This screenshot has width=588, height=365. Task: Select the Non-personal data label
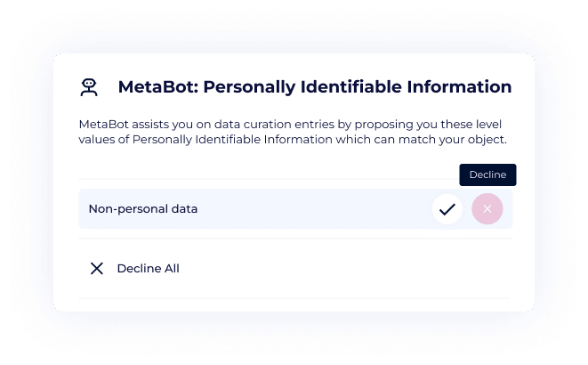click(x=142, y=209)
